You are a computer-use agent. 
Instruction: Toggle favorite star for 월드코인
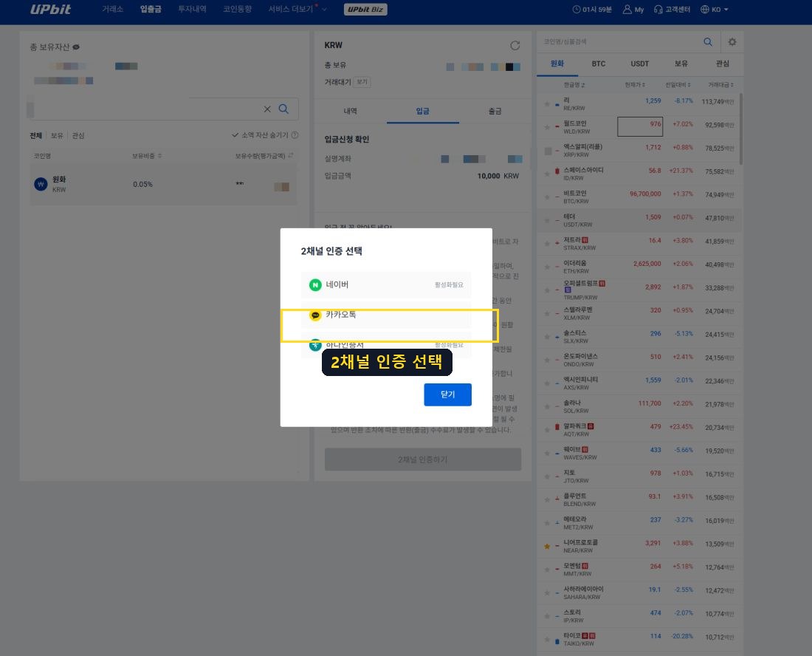(547, 127)
